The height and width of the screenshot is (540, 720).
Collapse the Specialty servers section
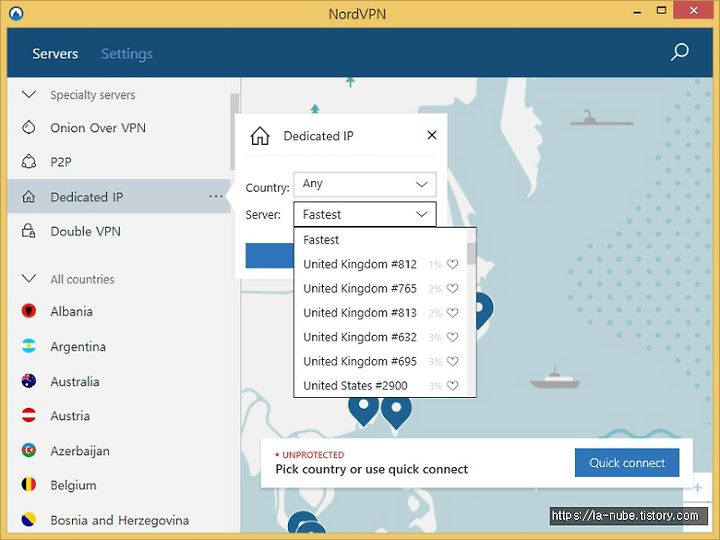29,95
